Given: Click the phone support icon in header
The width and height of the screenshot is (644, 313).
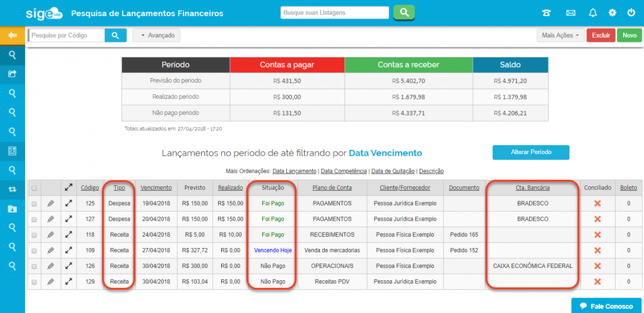Looking at the screenshot, I should point(546,13).
